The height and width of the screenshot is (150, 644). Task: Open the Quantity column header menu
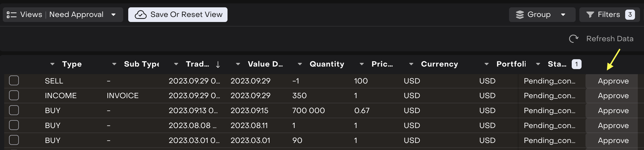pyautogui.click(x=300, y=64)
